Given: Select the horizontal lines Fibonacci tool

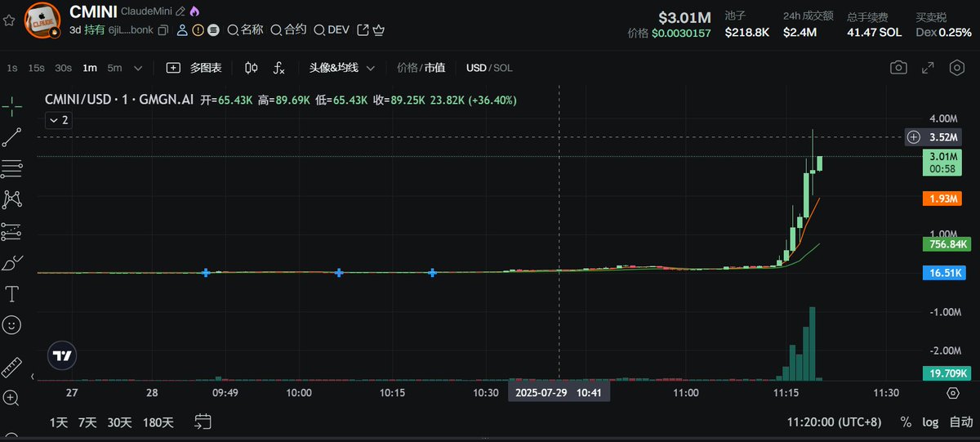Looking at the screenshot, I should point(11,168).
